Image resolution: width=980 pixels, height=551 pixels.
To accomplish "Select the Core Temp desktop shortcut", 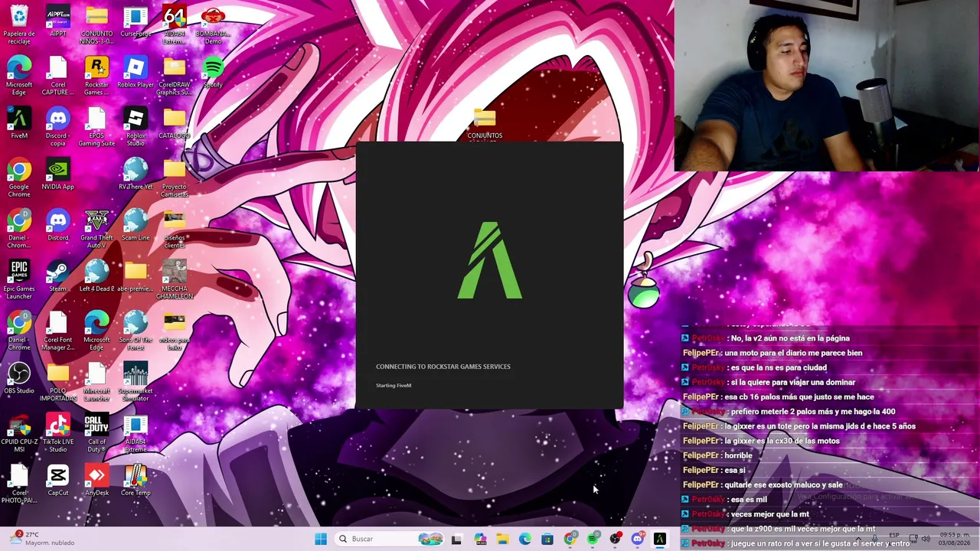I will point(136,481).
